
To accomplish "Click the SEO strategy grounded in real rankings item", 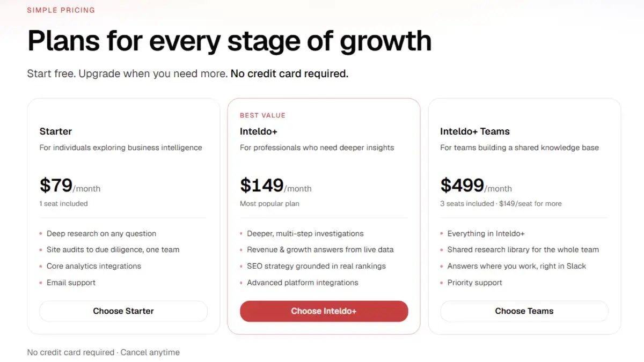I will tap(316, 266).
